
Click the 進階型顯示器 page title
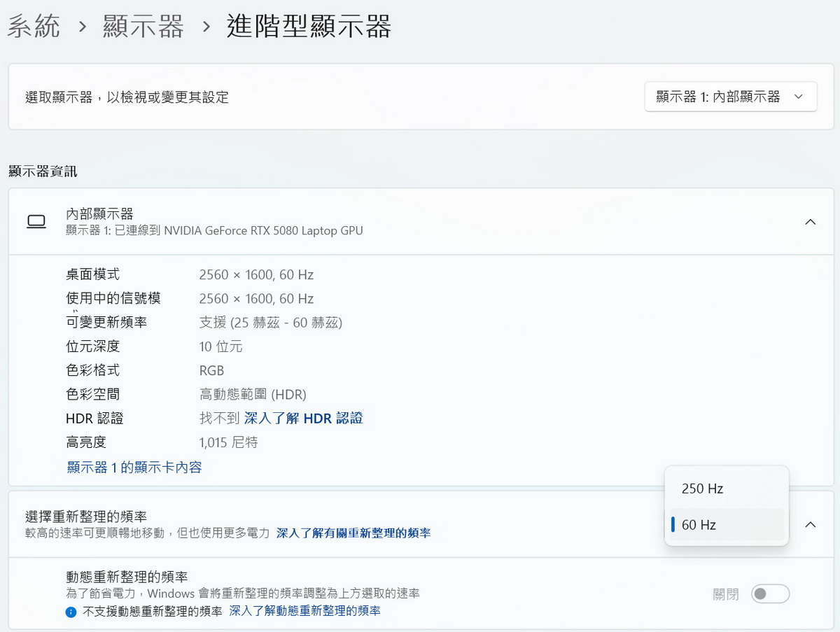[x=309, y=27]
